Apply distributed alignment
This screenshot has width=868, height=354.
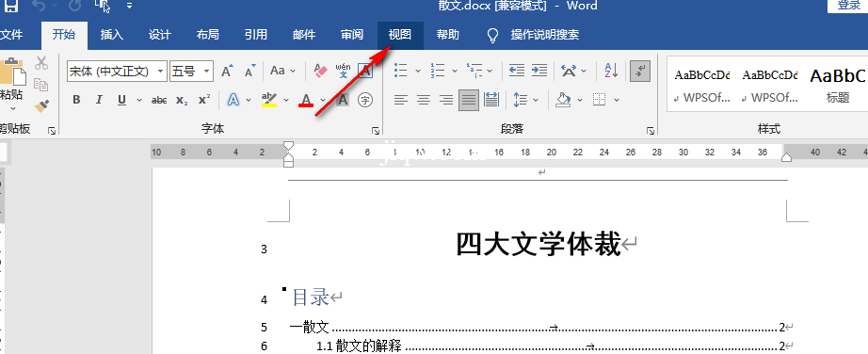(x=491, y=101)
